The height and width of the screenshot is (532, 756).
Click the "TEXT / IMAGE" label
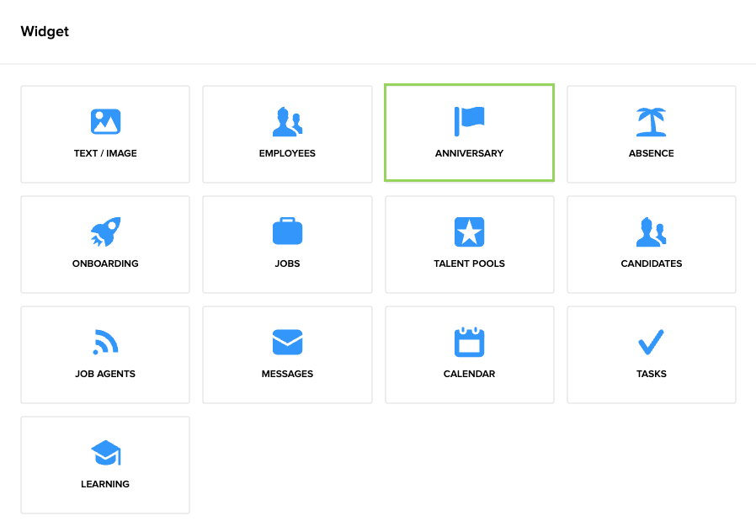tap(105, 154)
